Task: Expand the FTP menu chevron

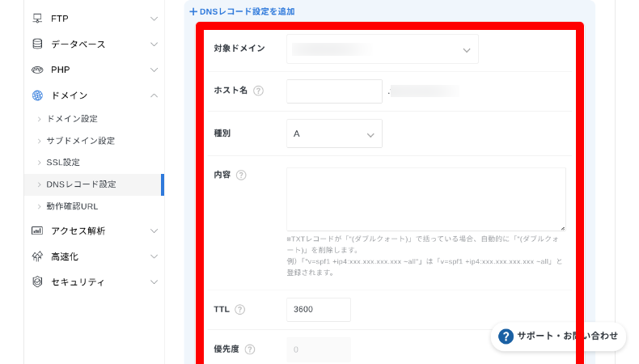Action: click(154, 19)
